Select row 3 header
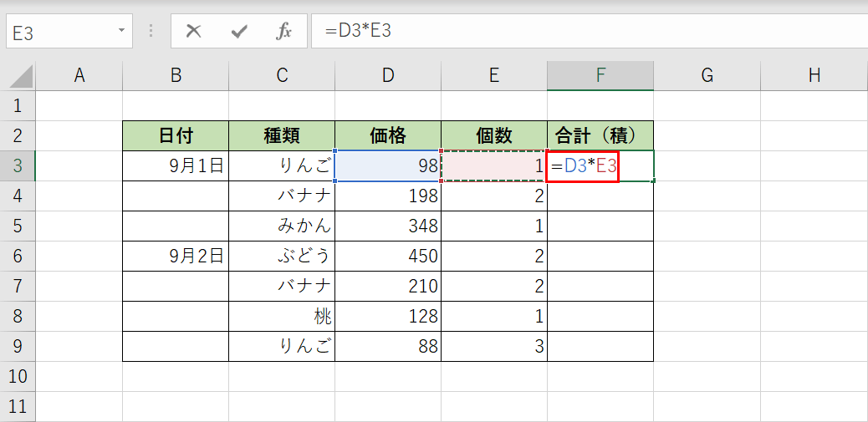Image resolution: width=868 pixels, height=422 pixels. click(18, 166)
